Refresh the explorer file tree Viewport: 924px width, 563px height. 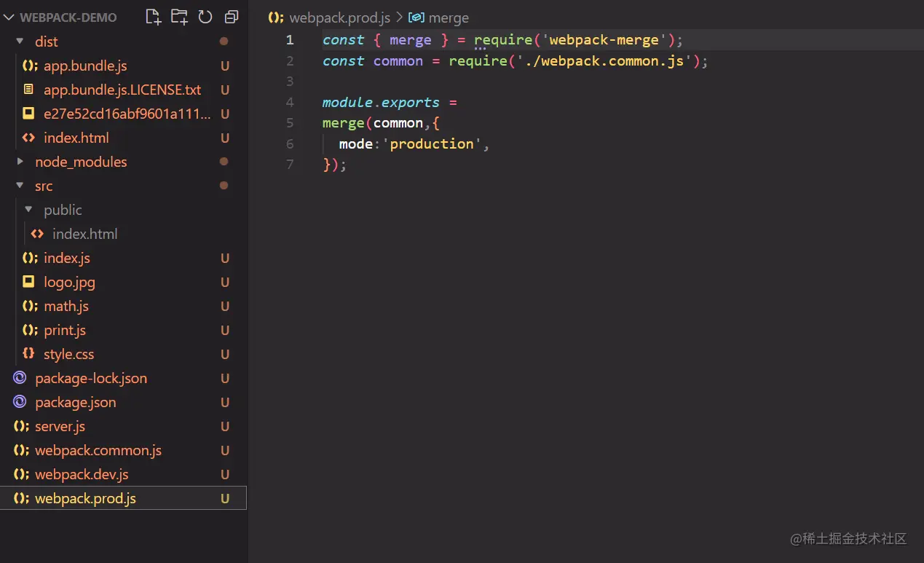pos(205,17)
